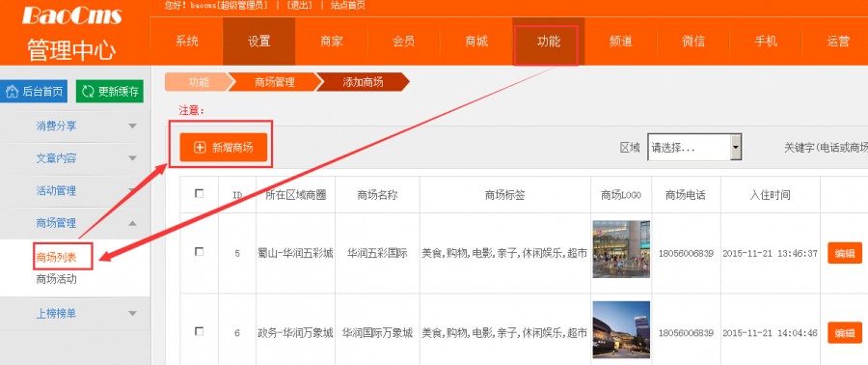Tick the select-all checkbox in table header

(x=200, y=194)
